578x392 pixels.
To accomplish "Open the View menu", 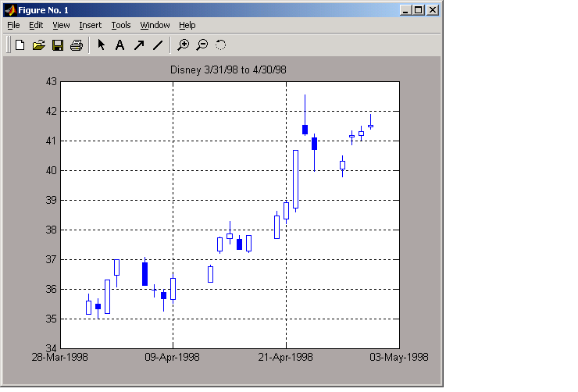I will [x=61, y=25].
